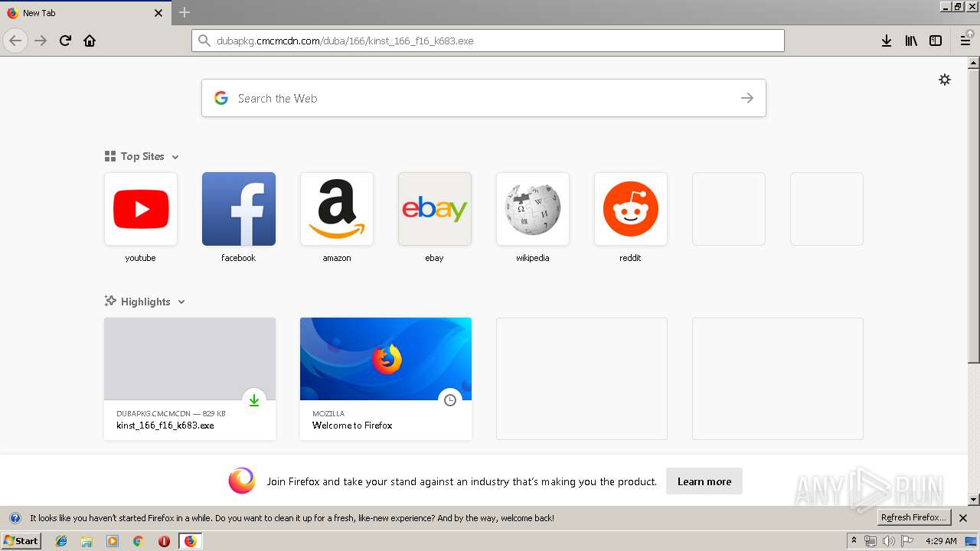The image size is (980, 551).
Task: Reload the current page
Action: tap(65, 41)
